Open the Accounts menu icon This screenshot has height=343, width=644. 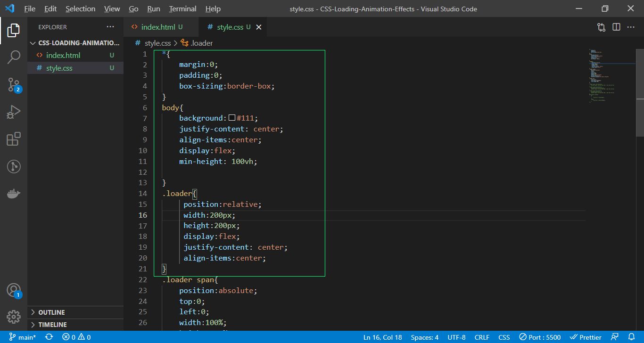click(x=14, y=290)
